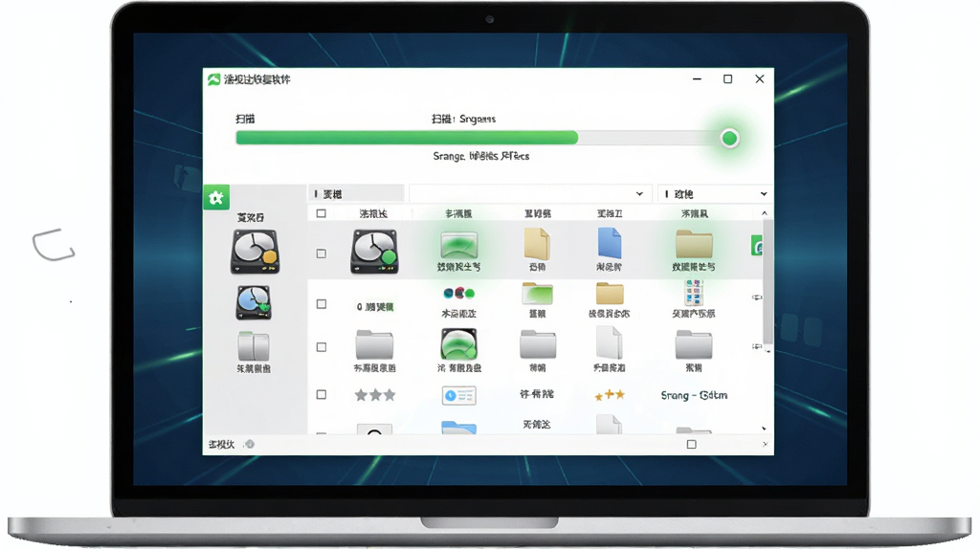
Task: Open the blue document icon in the first row
Action: (x=610, y=243)
